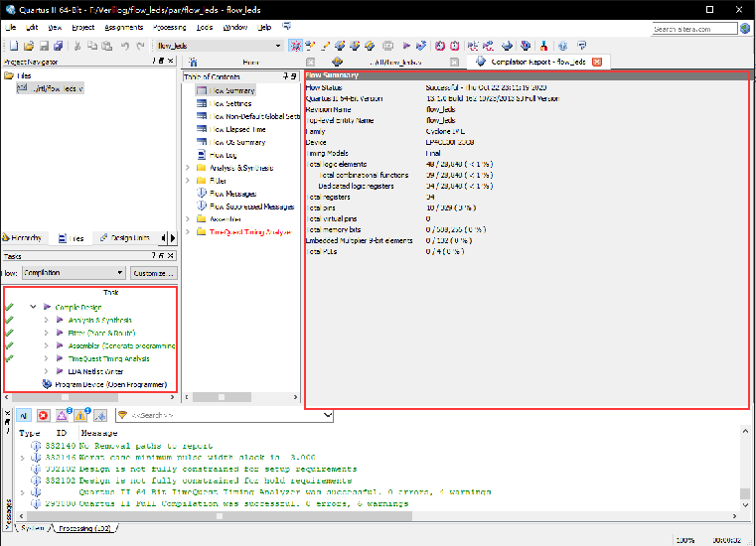Screen dimensions: 756x546
Task: Switch to the Home tab
Action: pos(250,63)
